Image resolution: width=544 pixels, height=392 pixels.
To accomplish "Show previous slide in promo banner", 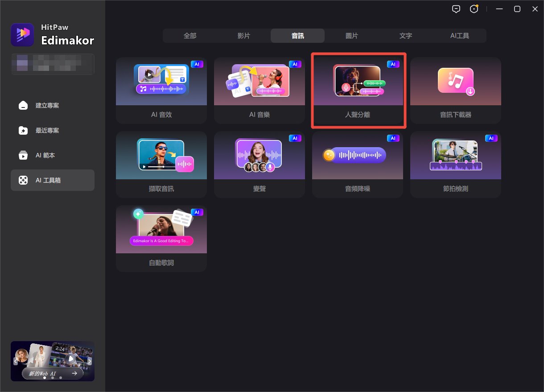I will pos(16,361).
